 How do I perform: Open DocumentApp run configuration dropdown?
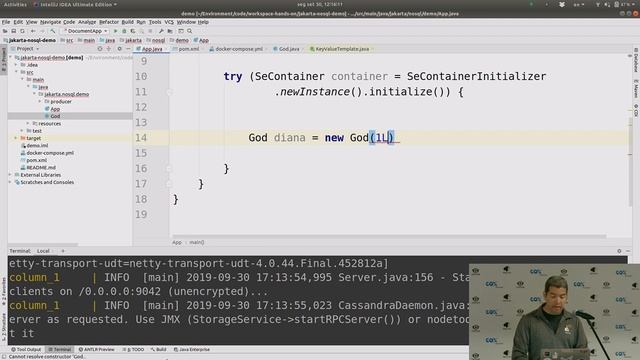point(85,31)
